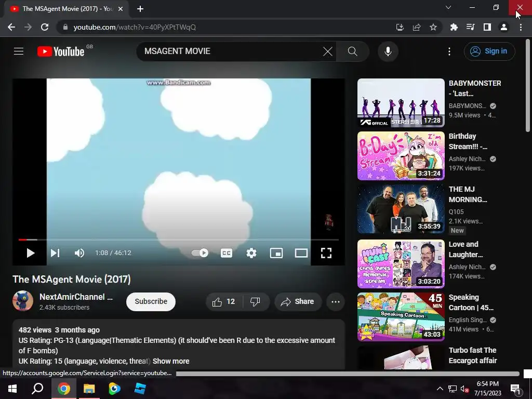
Task: Click the 482 views text
Action: pos(35,330)
